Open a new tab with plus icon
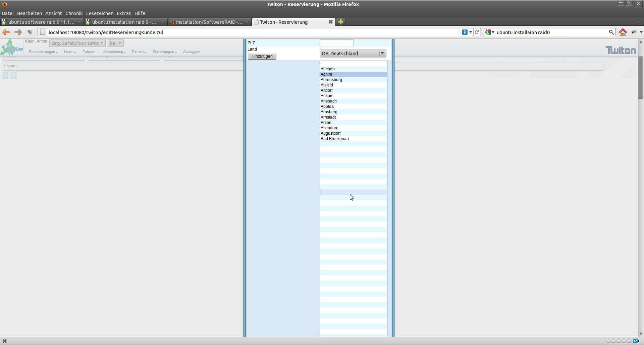This screenshot has height=345, width=644. click(x=341, y=22)
